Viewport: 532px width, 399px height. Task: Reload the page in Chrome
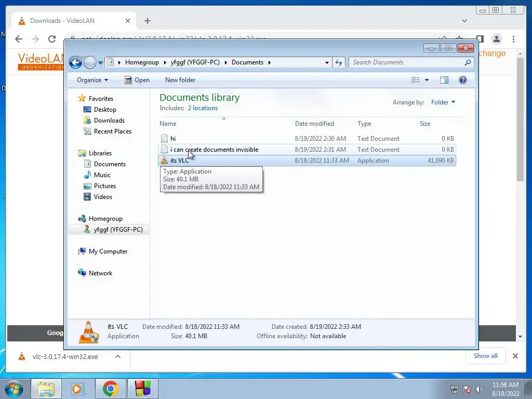(52, 39)
